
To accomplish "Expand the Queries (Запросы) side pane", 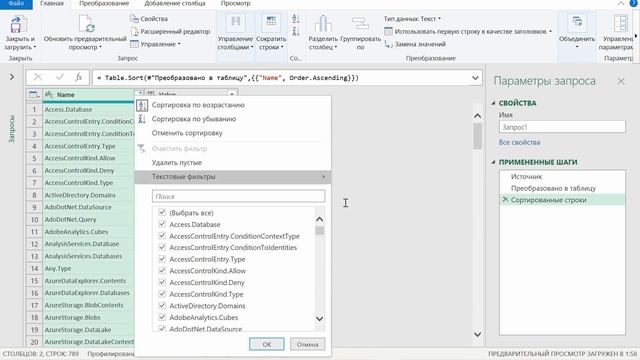I will click(x=12, y=77).
